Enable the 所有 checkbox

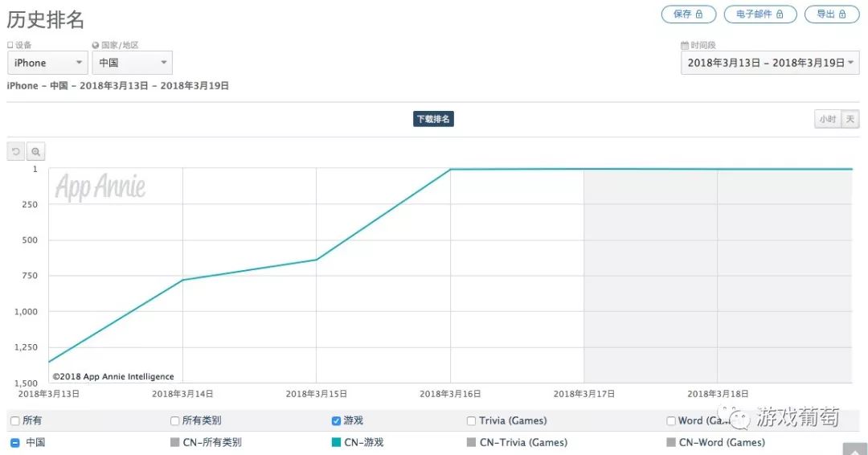pyautogui.click(x=15, y=420)
